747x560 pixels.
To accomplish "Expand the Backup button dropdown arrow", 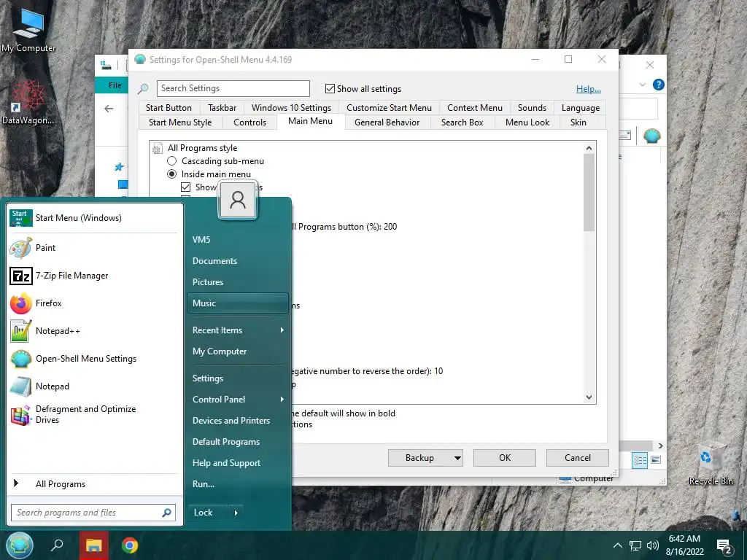I will 457,458.
